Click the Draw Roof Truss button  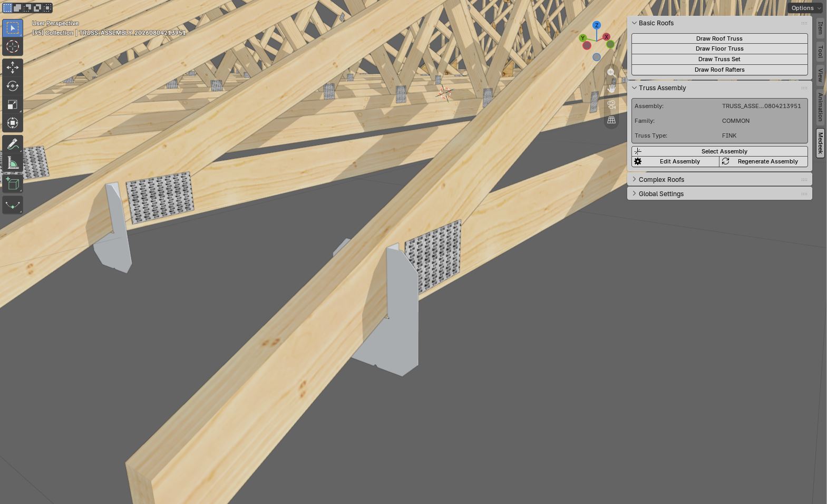click(719, 38)
